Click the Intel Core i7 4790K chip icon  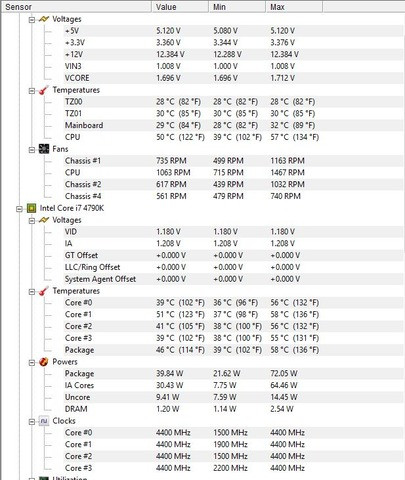coord(31,208)
